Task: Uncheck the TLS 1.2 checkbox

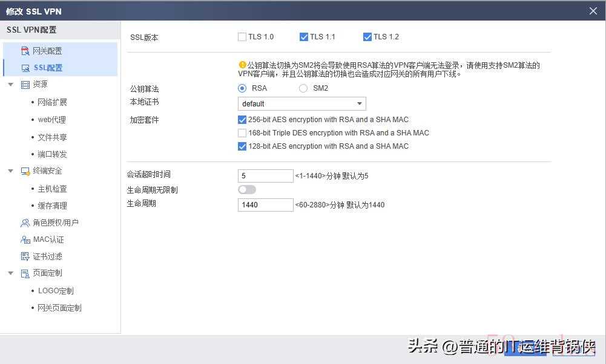Action: pyautogui.click(x=367, y=37)
